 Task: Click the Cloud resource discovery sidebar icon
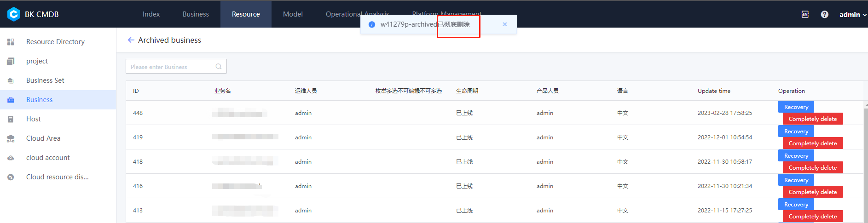(x=11, y=177)
